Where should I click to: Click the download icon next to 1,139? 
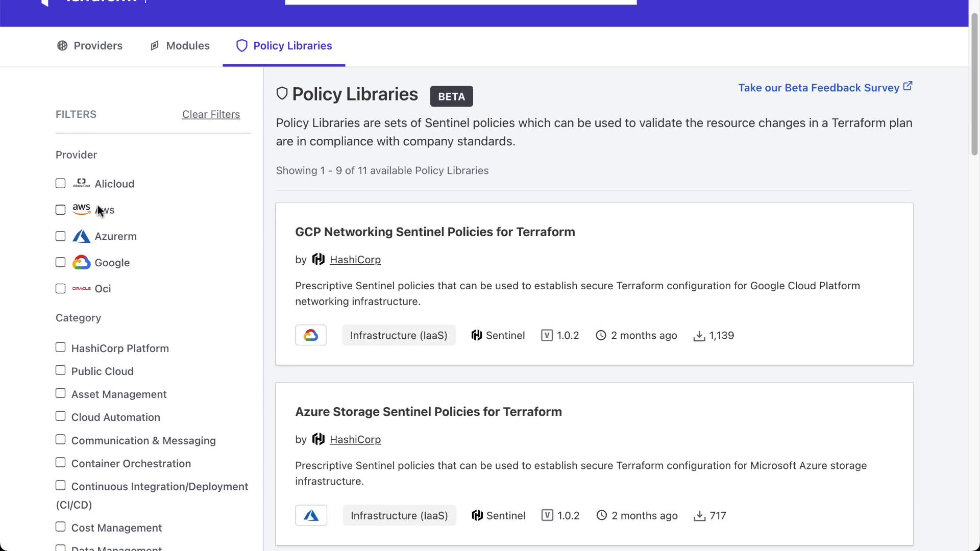pos(699,336)
